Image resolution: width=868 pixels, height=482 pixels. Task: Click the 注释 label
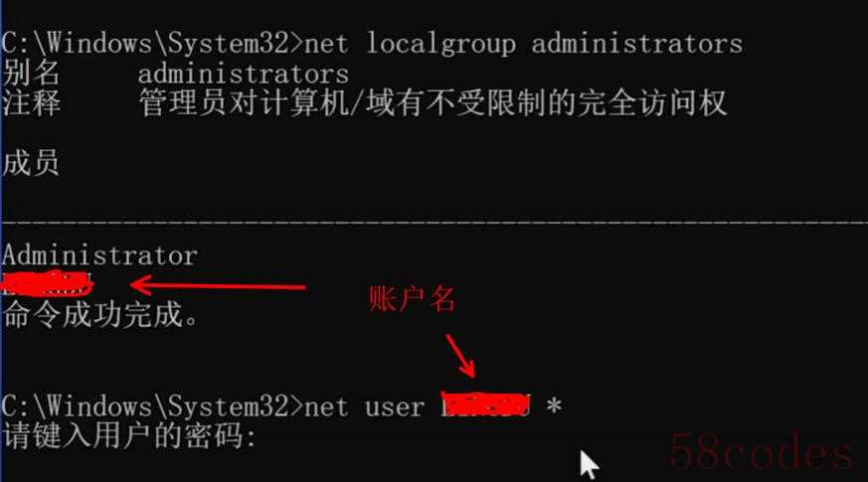[31, 103]
